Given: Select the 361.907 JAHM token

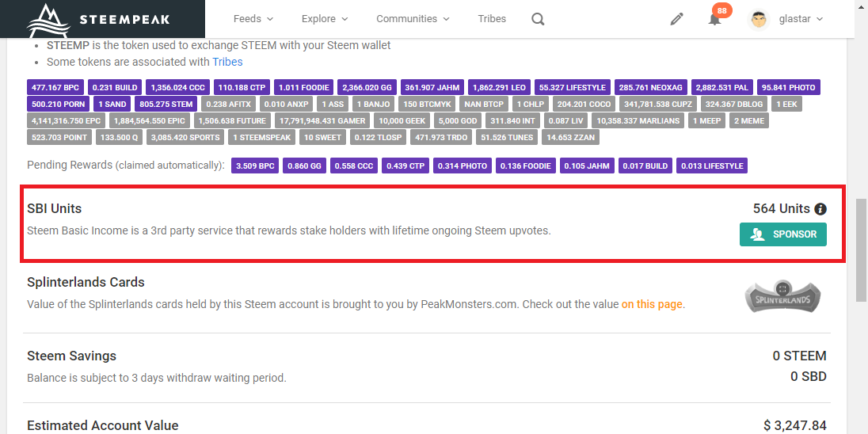Looking at the screenshot, I should point(432,87).
